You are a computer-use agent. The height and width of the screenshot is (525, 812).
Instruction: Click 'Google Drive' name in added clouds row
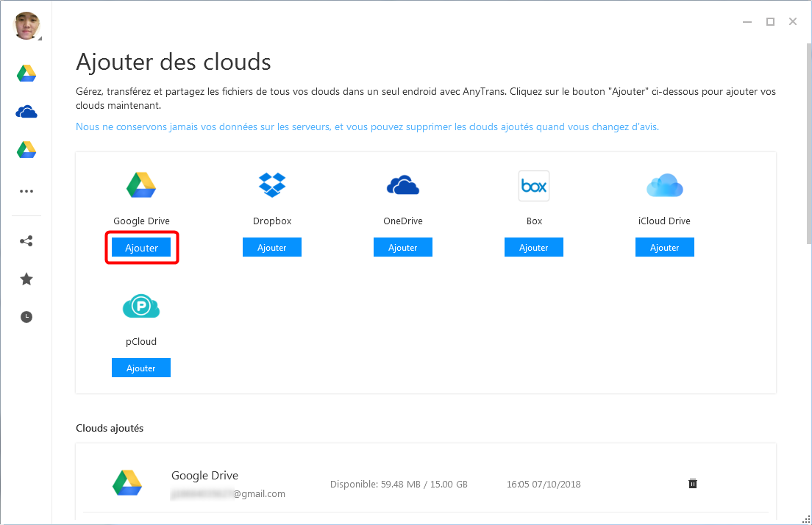pos(205,475)
